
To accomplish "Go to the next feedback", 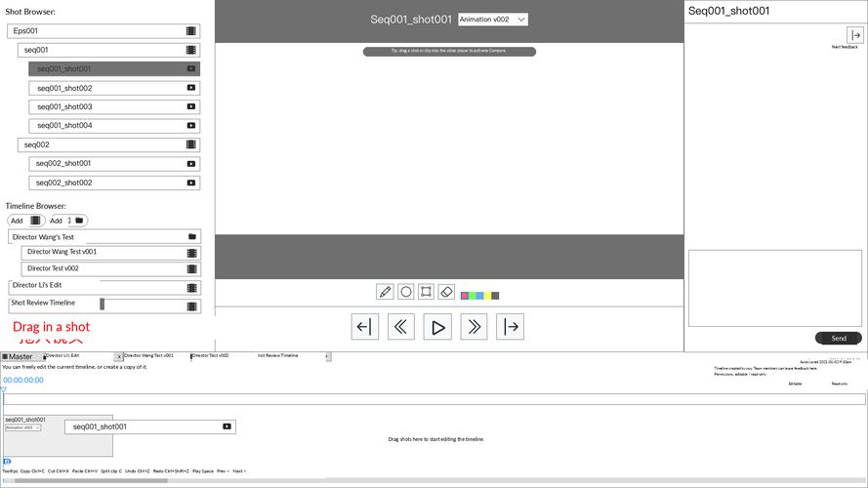I will point(855,35).
